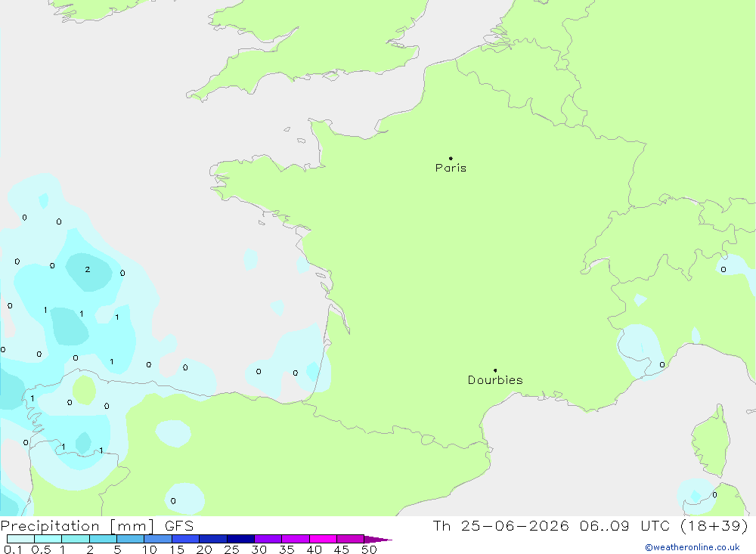The image size is (756, 554).
Task: Select the 20–25 mm dark blue swatch
Action: pyautogui.click(x=213, y=539)
